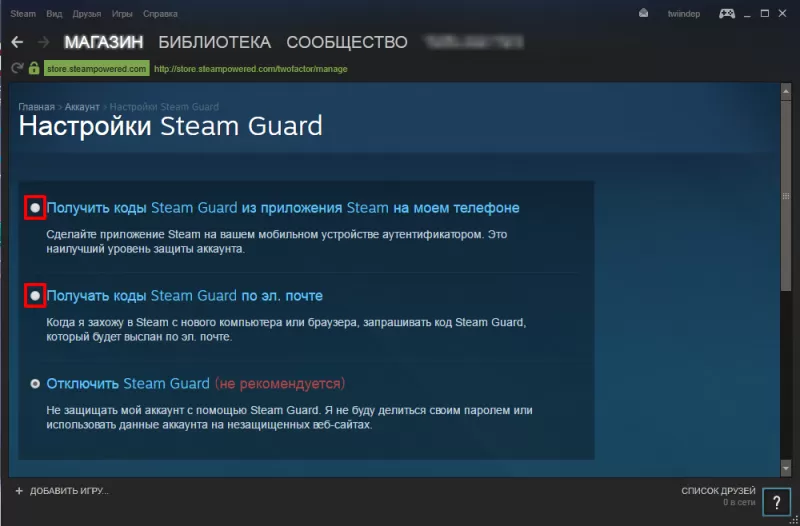
Task: Launch Big Picture mode controller icon
Action: click(727, 14)
